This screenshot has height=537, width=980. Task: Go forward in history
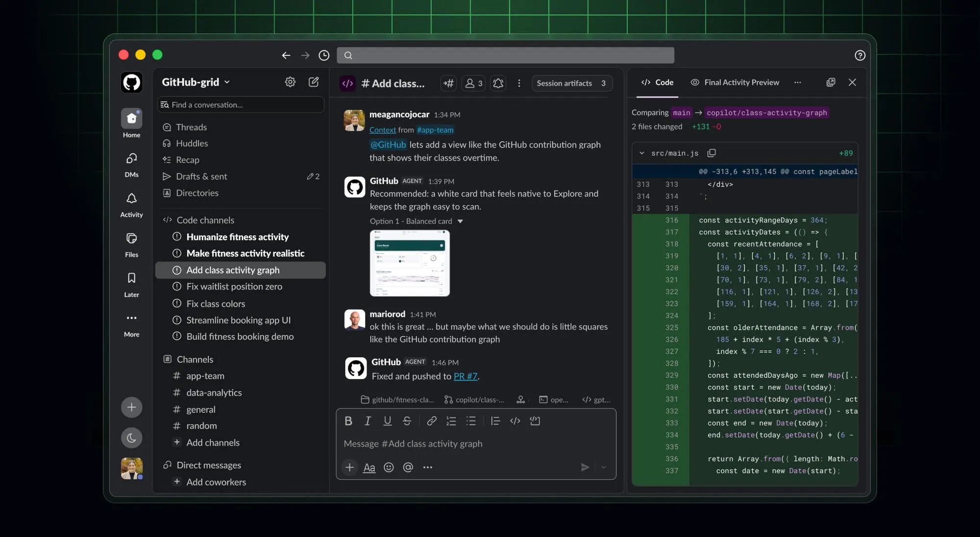tap(305, 55)
